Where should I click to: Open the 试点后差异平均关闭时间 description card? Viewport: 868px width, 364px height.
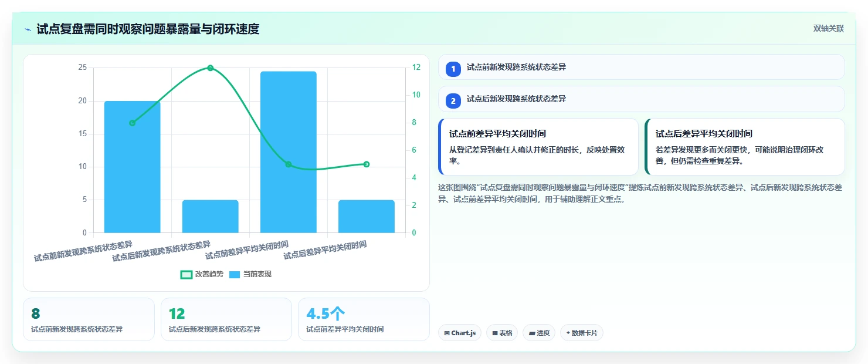(x=745, y=147)
